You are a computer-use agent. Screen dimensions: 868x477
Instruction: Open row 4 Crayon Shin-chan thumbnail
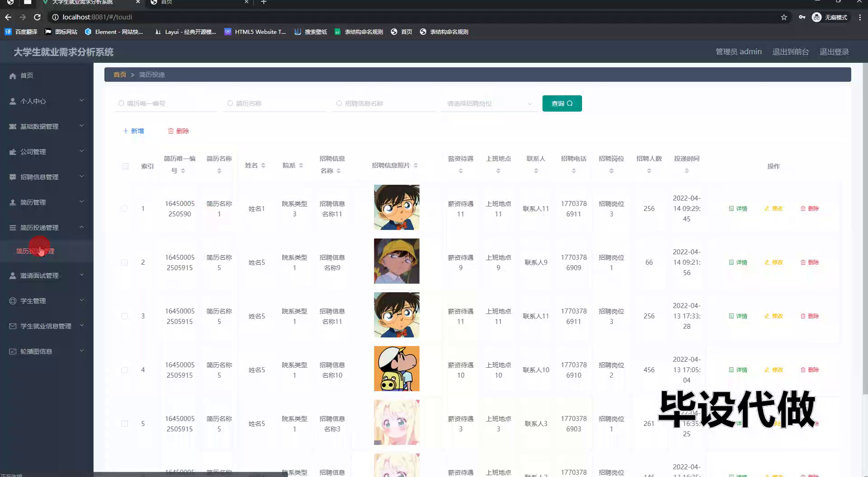(x=396, y=369)
